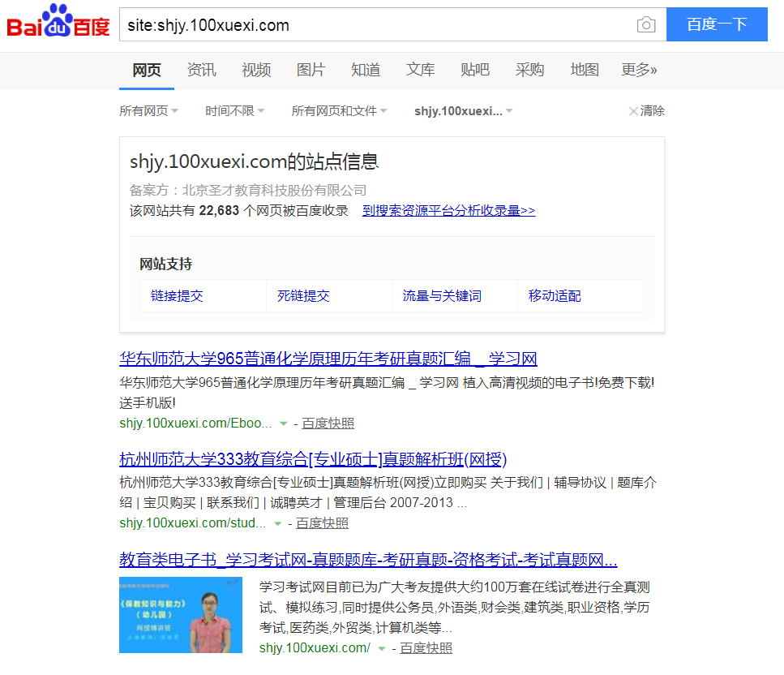Open result 教育类电子书_学习考试网
This screenshot has width=784, height=675.
368,560
